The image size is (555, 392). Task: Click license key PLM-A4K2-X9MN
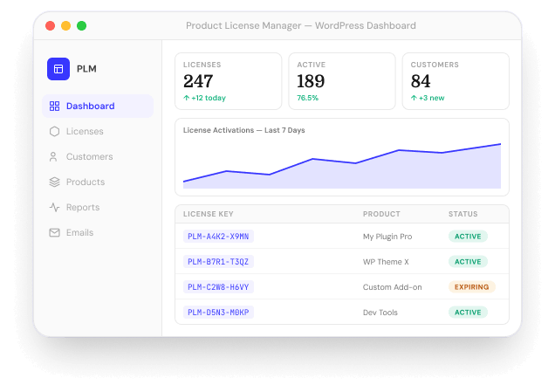pyautogui.click(x=218, y=237)
